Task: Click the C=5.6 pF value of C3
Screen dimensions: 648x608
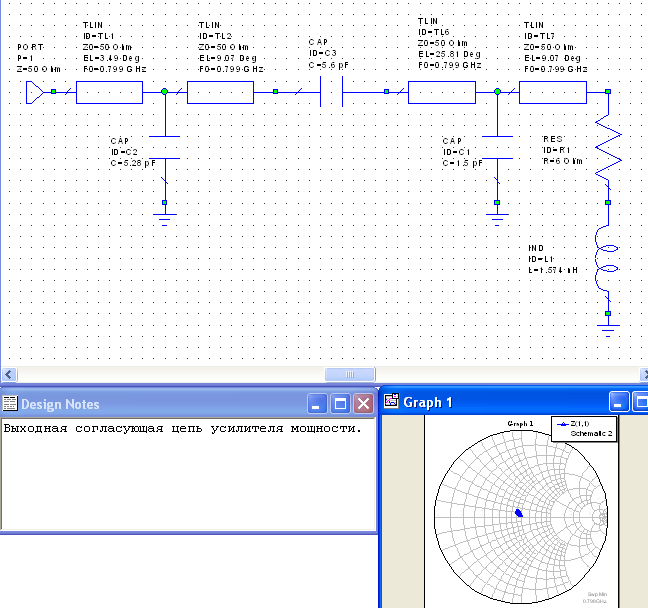Action: coord(329,65)
